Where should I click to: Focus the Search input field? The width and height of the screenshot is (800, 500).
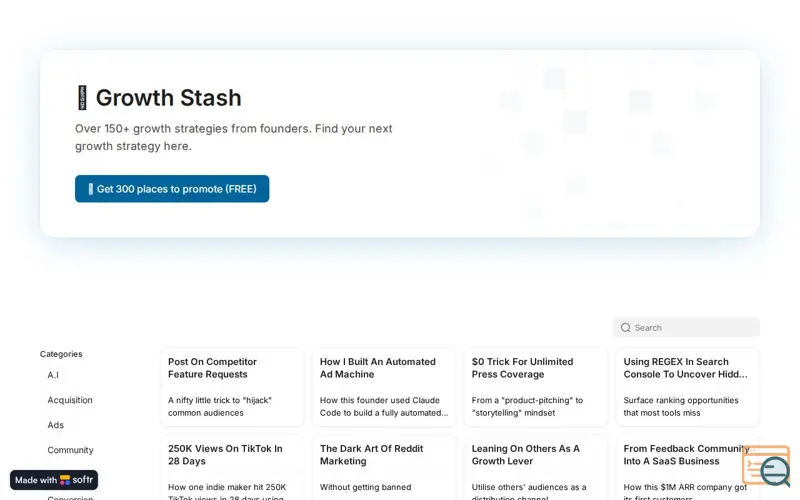686,328
